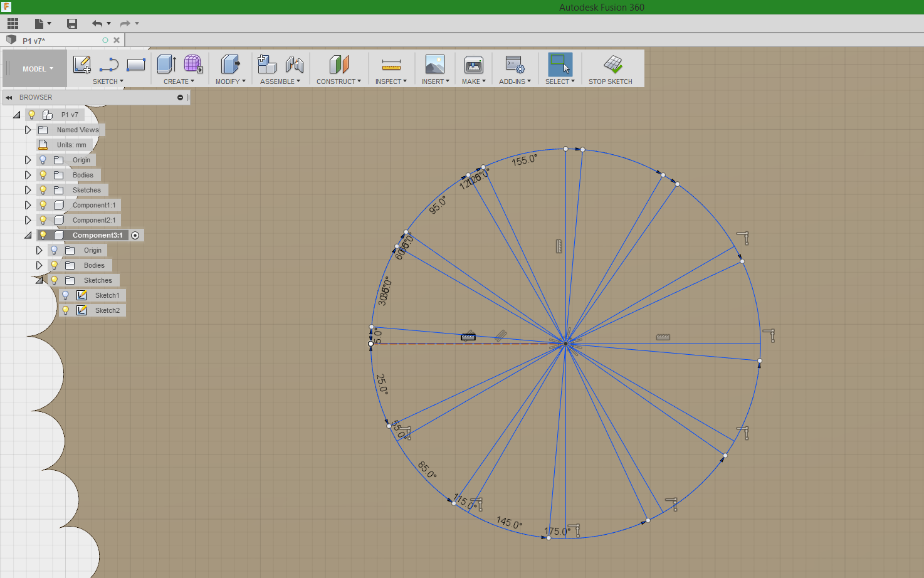
Task: Expand the Named Views folder
Action: [28, 130]
